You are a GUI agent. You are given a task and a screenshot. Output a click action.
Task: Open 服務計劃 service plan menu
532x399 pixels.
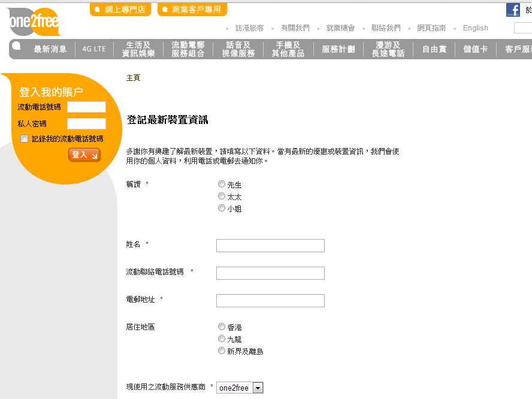coord(338,49)
